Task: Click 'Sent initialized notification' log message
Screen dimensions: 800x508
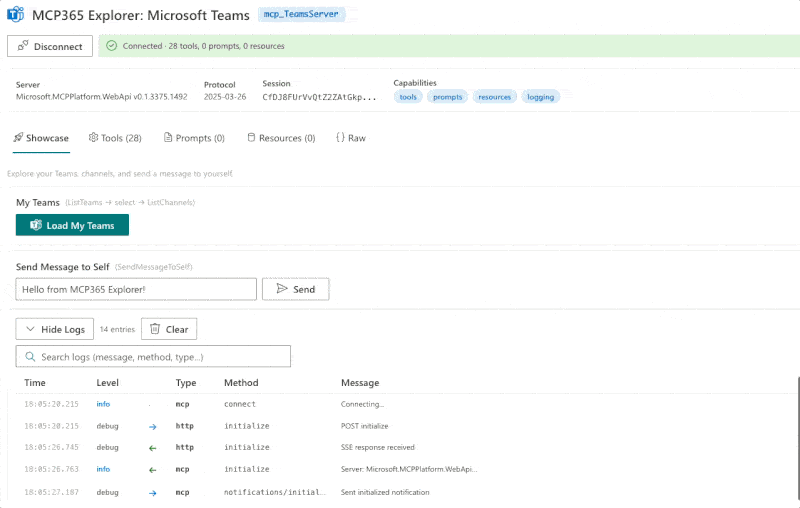Action: pyautogui.click(x=385, y=493)
